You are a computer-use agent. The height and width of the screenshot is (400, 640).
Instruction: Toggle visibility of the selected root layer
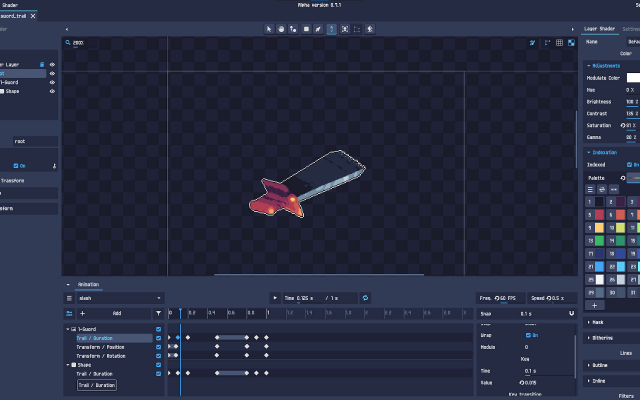[52, 73]
